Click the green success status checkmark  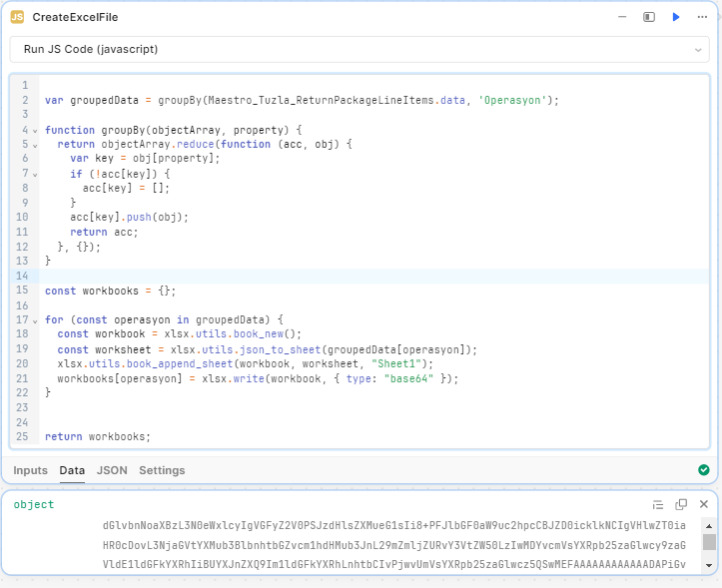[x=704, y=469]
